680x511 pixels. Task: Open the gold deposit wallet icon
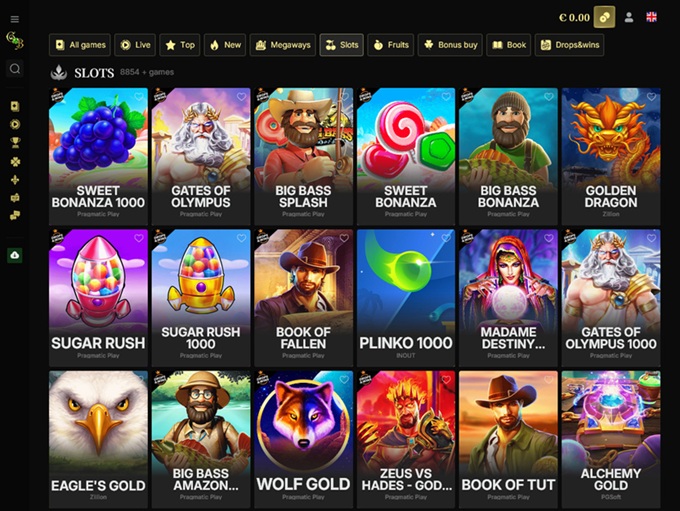[x=604, y=17]
